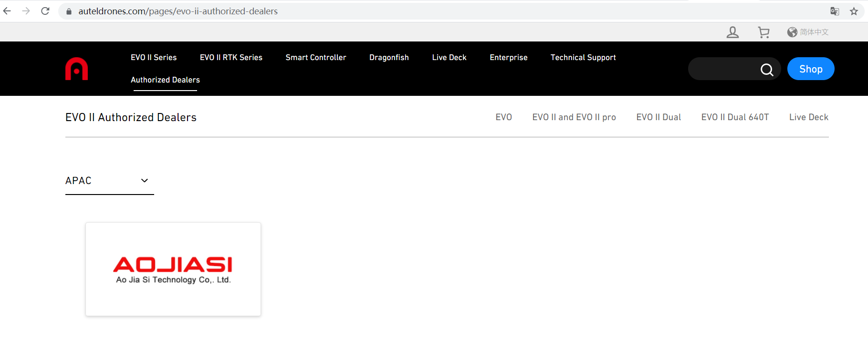The height and width of the screenshot is (339, 868).
Task: Open the translate page icon
Action: 835,11
